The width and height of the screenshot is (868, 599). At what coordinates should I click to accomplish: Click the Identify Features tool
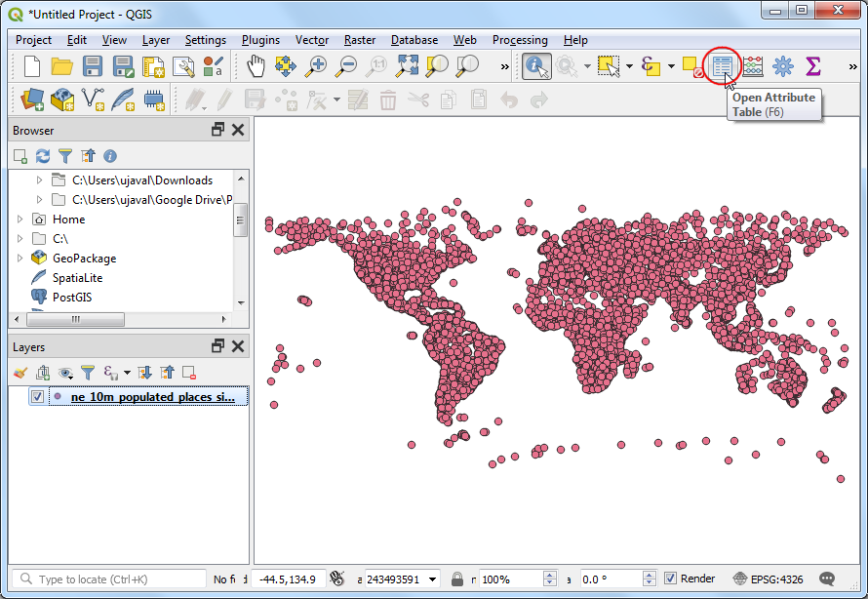536,66
